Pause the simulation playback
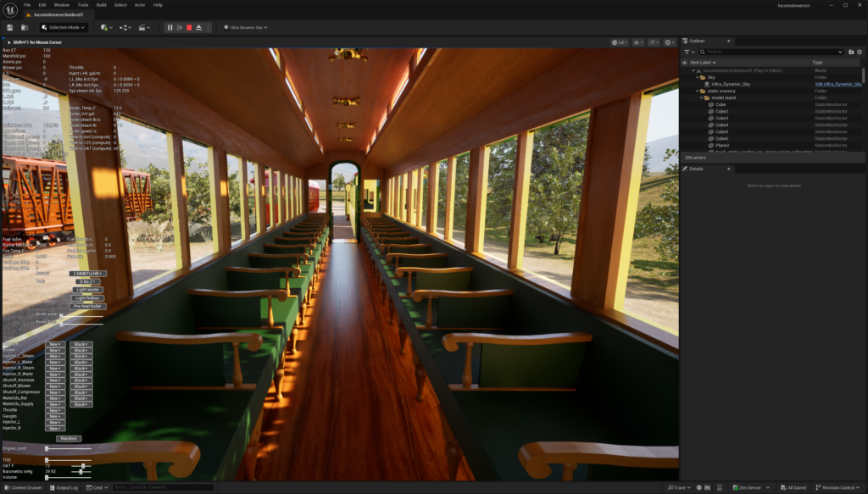The height and width of the screenshot is (494, 868). [170, 27]
